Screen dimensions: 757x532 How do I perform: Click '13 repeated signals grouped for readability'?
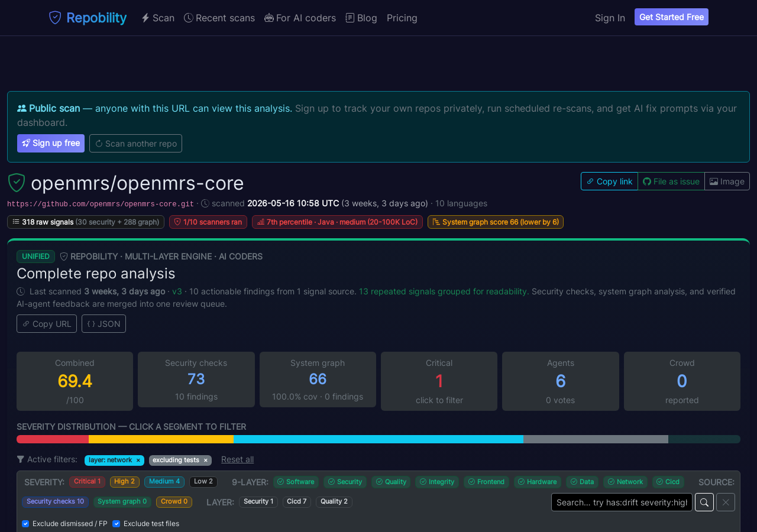click(444, 291)
